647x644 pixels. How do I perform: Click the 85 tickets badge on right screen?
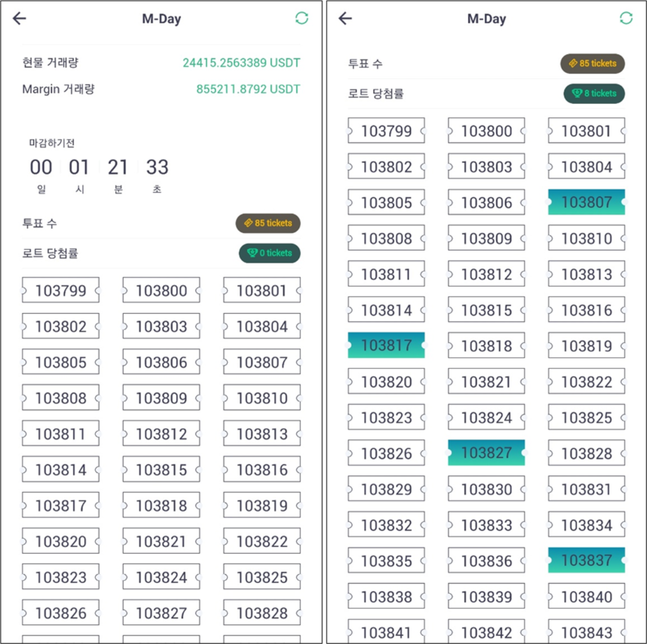click(592, 64)
